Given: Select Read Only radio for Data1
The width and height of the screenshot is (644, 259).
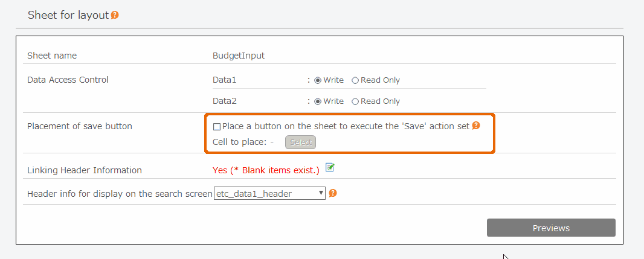Looking at the screenshot, I should [x=355, y=80].
